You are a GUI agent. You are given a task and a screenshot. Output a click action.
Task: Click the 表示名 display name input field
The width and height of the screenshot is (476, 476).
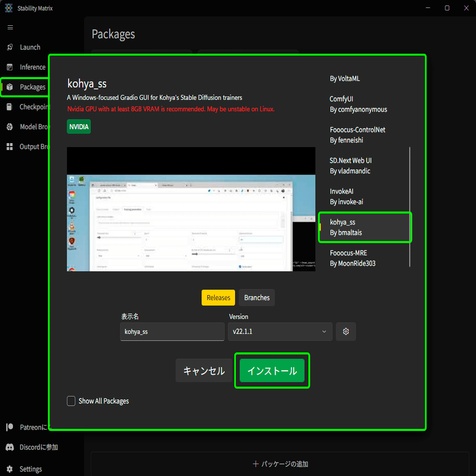pos(172,331)
